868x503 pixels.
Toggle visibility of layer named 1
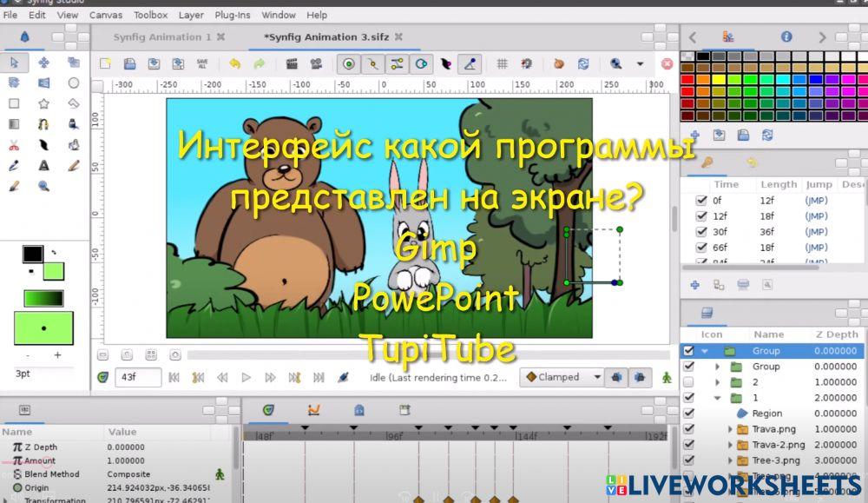click(x=688, y=398)
